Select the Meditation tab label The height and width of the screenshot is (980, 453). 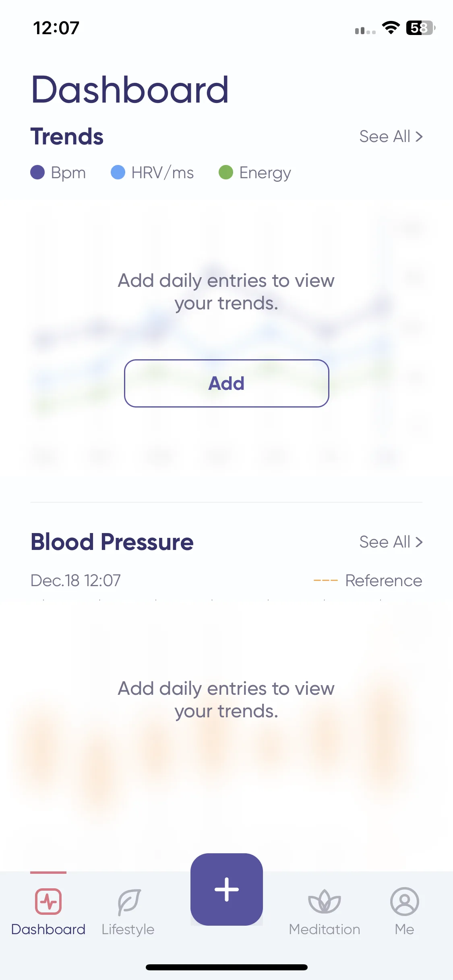pyautogui.click(x=325, y=929)
